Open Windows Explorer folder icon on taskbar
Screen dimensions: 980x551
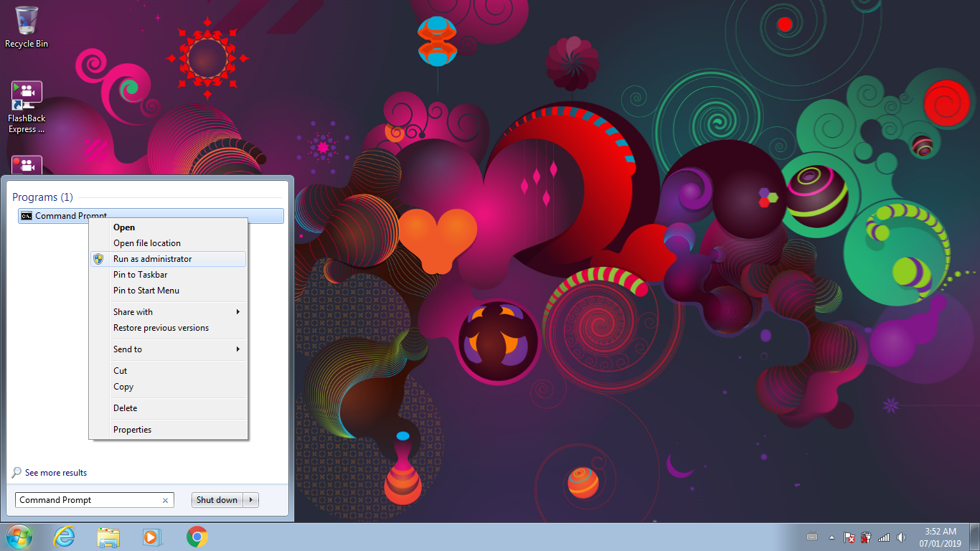108,537
